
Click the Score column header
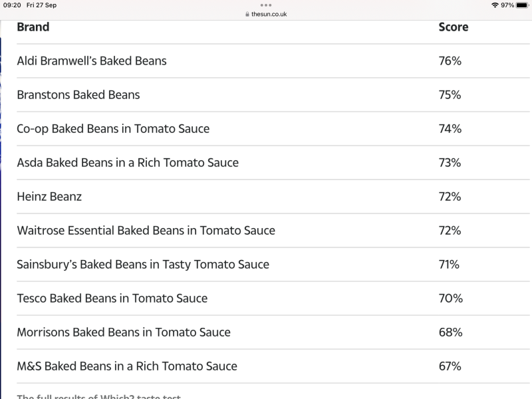(x=453, y=27)
